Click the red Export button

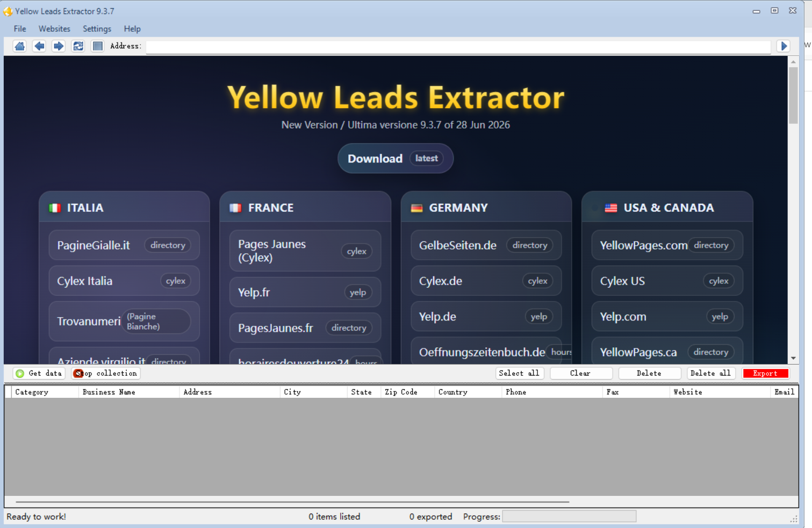pyautogui.click(x=765, y=373)
